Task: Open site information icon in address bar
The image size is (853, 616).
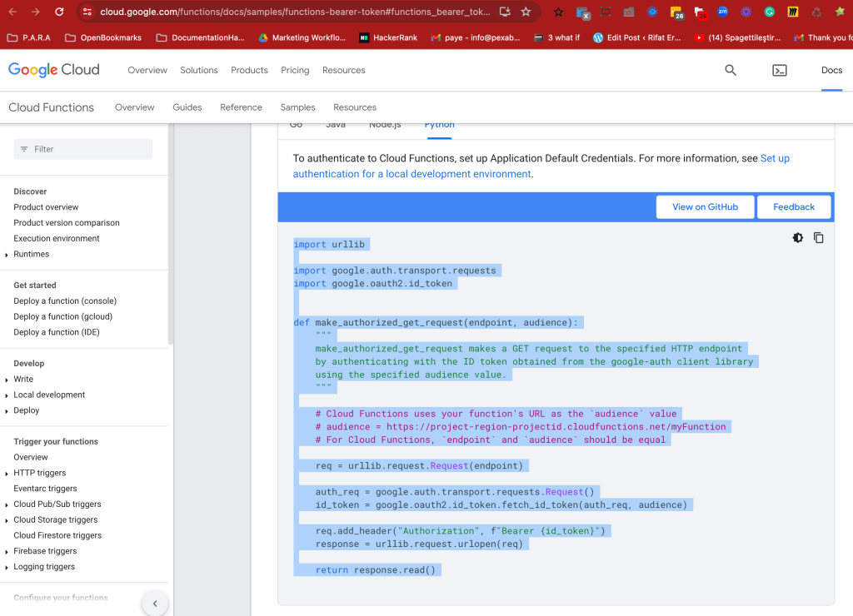Action: click(x=87, y=12)
